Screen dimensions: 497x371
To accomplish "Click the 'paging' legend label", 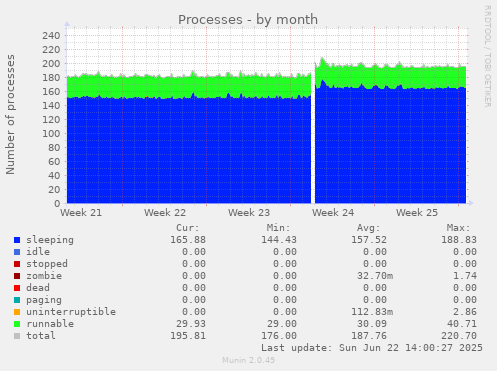I will pyautogui.click(x=44, y=300).
